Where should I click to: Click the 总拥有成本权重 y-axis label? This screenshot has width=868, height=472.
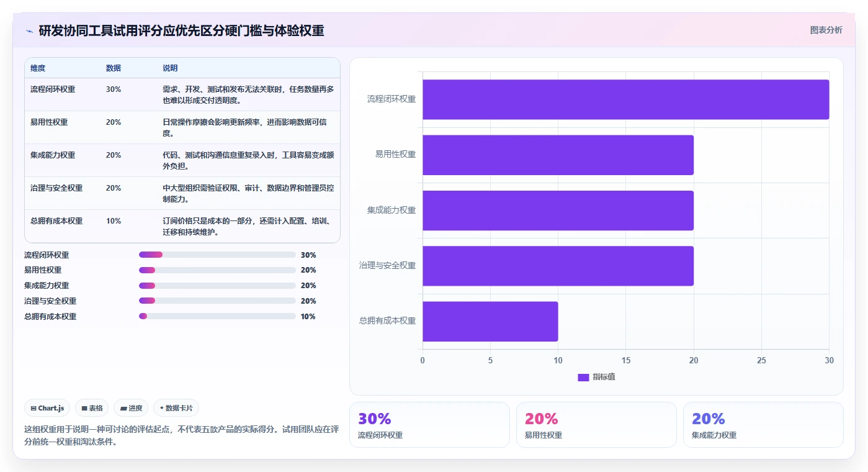point(387,321)
